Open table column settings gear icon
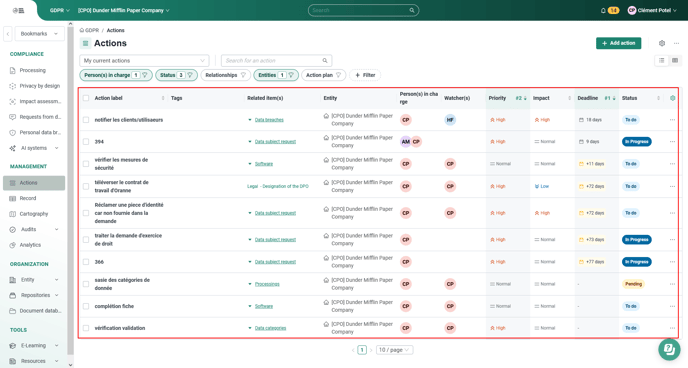Image resolution: width=688 pixels, height=368 pixels. [672, 98]
